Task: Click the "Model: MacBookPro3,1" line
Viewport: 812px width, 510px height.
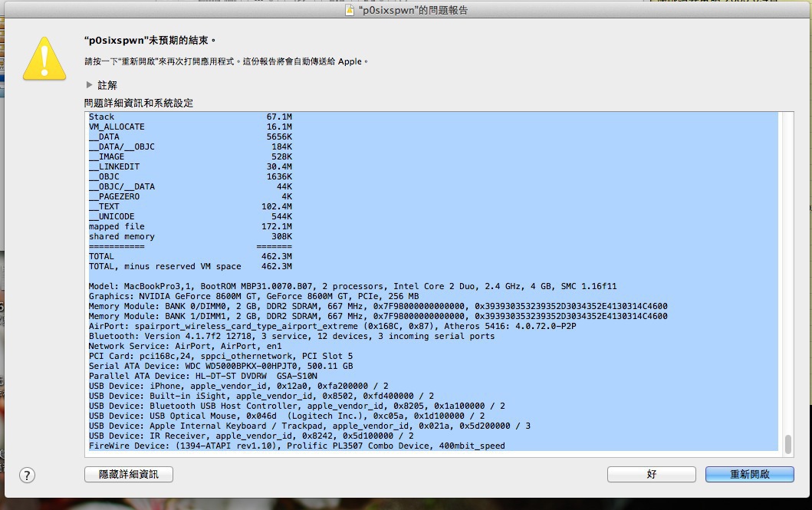Action: [x=353, y=286]
